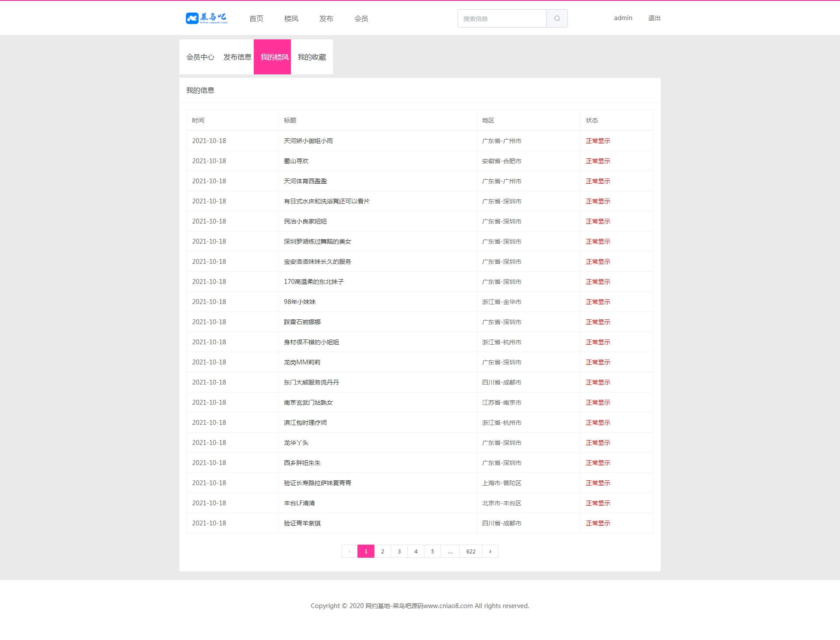The height and width of the screenshot is (640, 840).
Task: Go to next page with right chevron
Action: [x=490, y=551]
